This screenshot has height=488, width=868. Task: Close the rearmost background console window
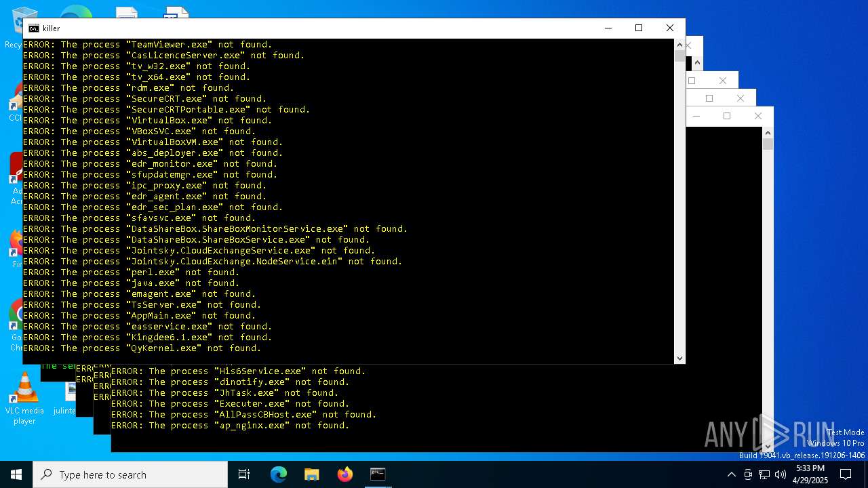coord(688,46)
